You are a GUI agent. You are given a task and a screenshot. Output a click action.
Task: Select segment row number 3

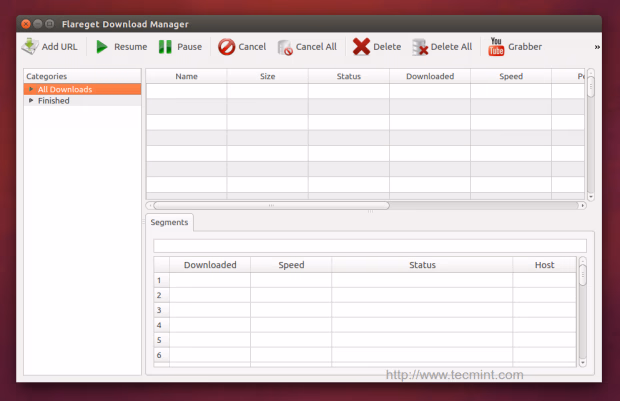(x=161, y=310)
